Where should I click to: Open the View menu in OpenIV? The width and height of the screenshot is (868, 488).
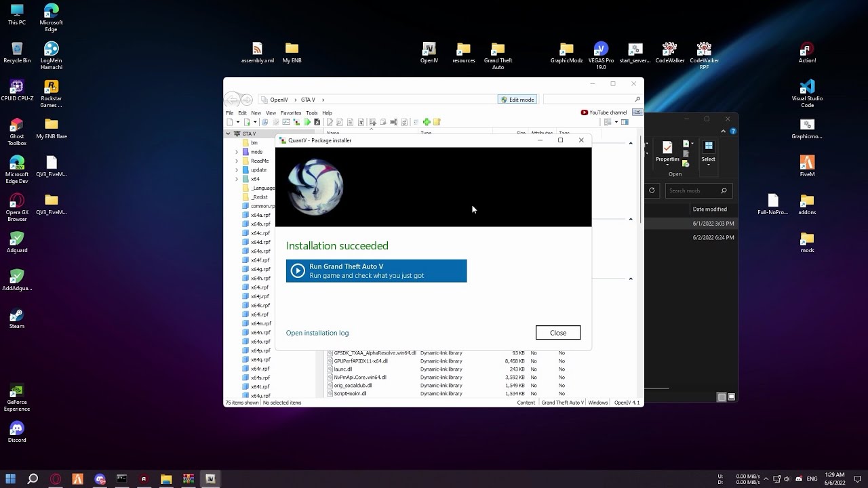[x=271, y=113]
